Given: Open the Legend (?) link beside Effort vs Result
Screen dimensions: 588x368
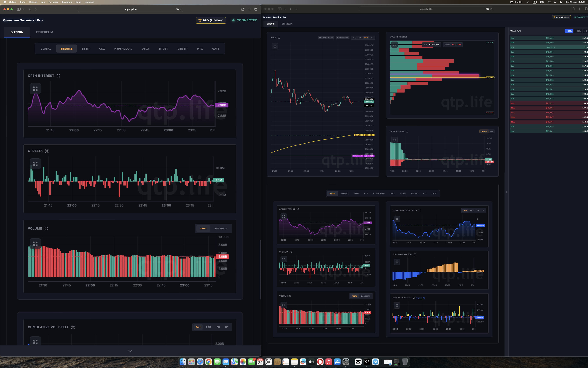Looking at the screenshot, I should click(420, 298).
